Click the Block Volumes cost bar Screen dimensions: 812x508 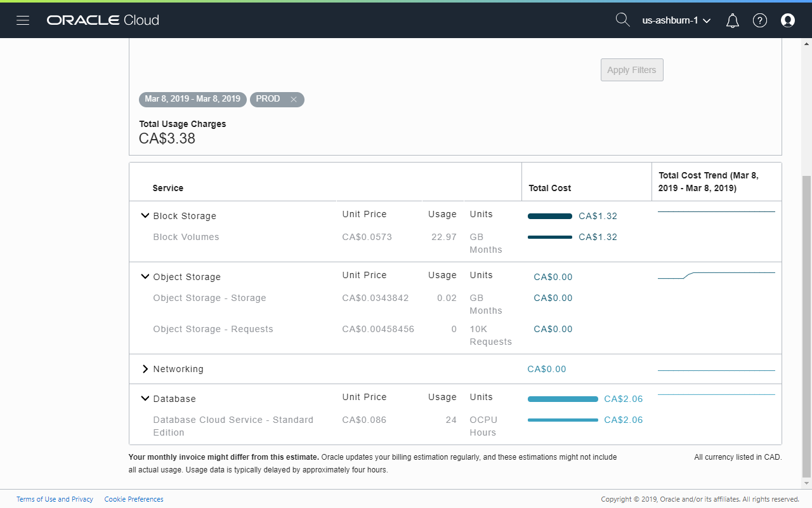[x=550, y=237]
